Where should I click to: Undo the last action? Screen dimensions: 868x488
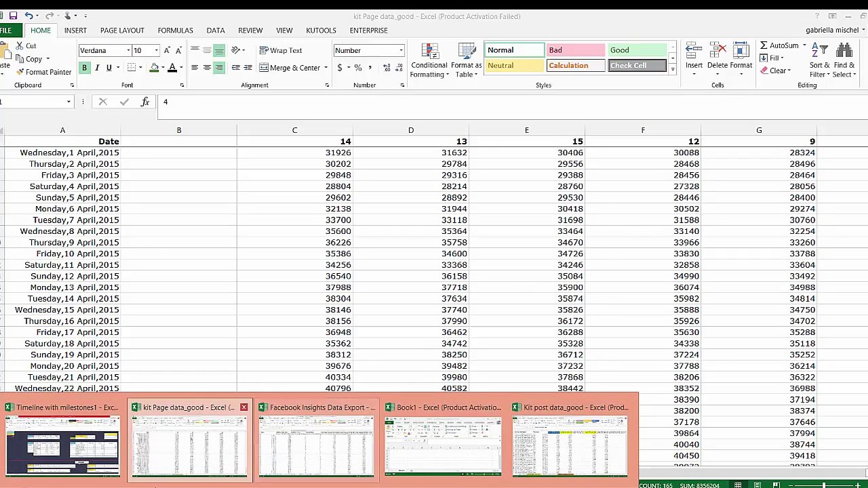click(28, 16)
